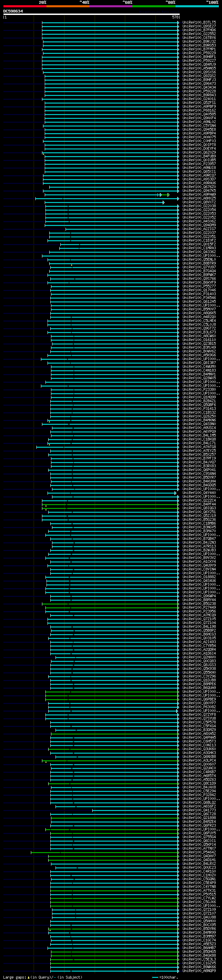Click the cyan ~100% identity legend segment
Image resolution: width=222 pixels, height=980 pixels.
tap(197, 6)
